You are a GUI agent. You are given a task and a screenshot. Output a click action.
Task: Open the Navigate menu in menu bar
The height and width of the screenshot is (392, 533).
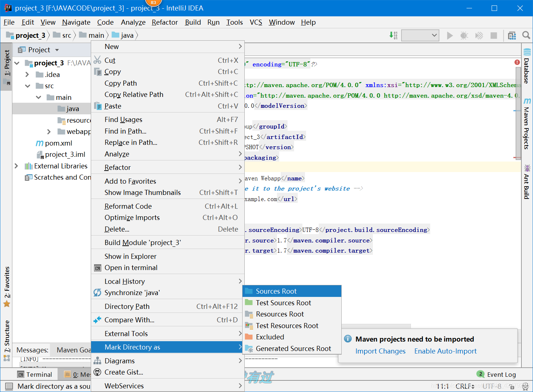pyautogui.click(x=76, y=22)
